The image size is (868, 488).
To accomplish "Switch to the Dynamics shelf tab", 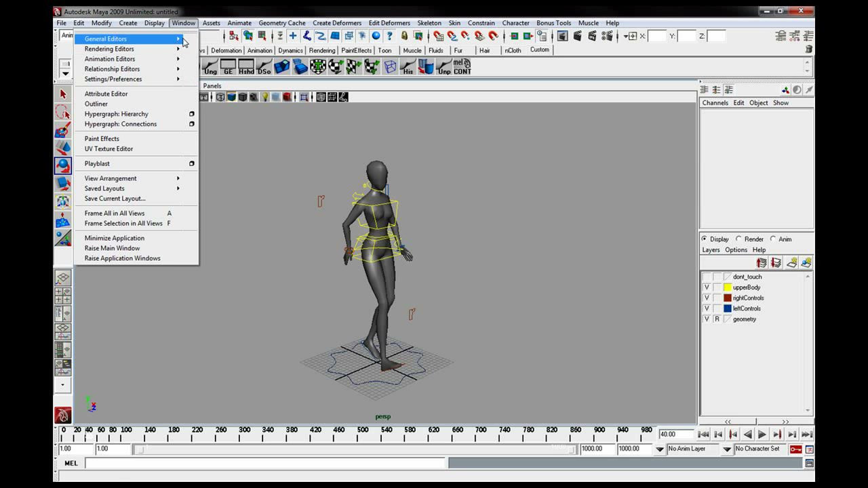I will point(290,50).
